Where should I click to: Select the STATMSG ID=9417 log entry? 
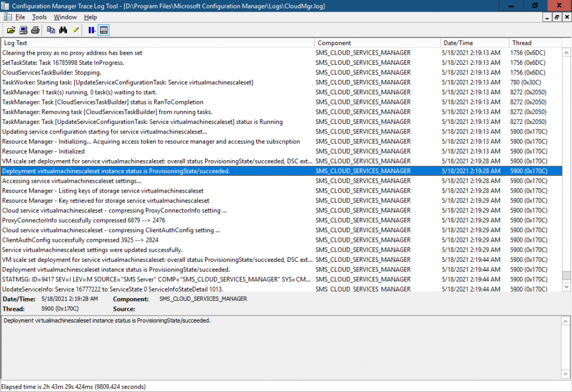[156, 279]
